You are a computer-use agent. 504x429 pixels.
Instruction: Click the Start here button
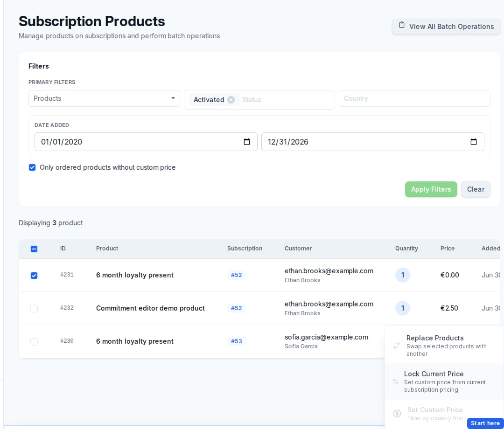pyautogui.click(x=485, y=423)
